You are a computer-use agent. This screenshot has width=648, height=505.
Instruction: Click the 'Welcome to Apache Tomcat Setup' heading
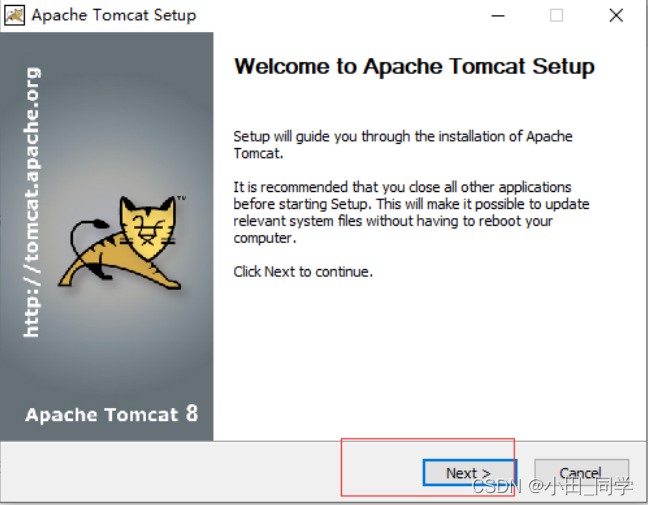414,66
